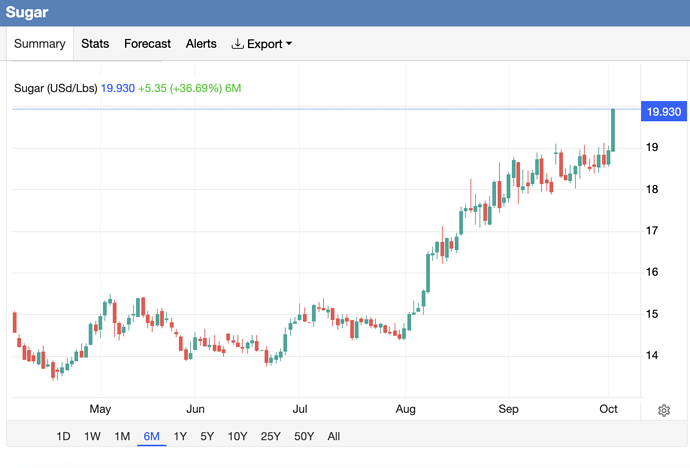Select the 5Y time range
The width and height of the screenshot is (690, 468).
[x=207, y=436]
